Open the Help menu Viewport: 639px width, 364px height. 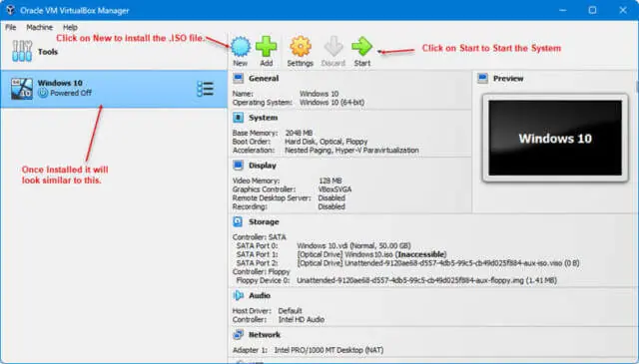[x=70, y=27]
